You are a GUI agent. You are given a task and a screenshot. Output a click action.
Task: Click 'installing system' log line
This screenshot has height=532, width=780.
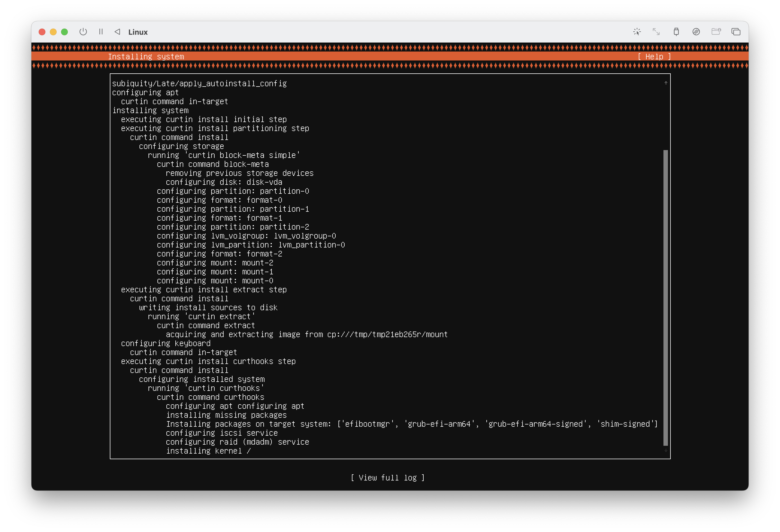pyautogui.click(x=150, y=110)
